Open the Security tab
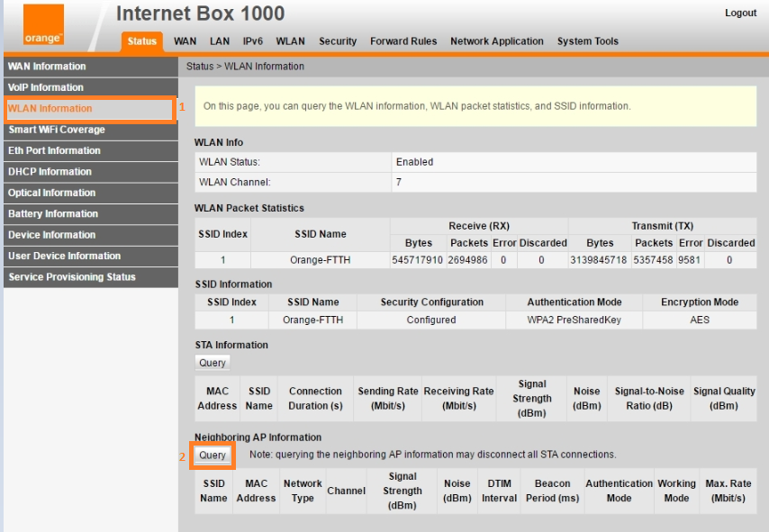The width and height of the screenshot is (769, 532). point(338,41)
